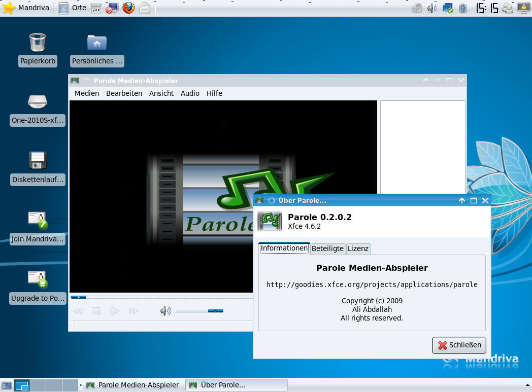Click the Join Mandriva desktop icon
This screenshot has width=532, height=392.
pyautogui.click(x=37, y=220)
